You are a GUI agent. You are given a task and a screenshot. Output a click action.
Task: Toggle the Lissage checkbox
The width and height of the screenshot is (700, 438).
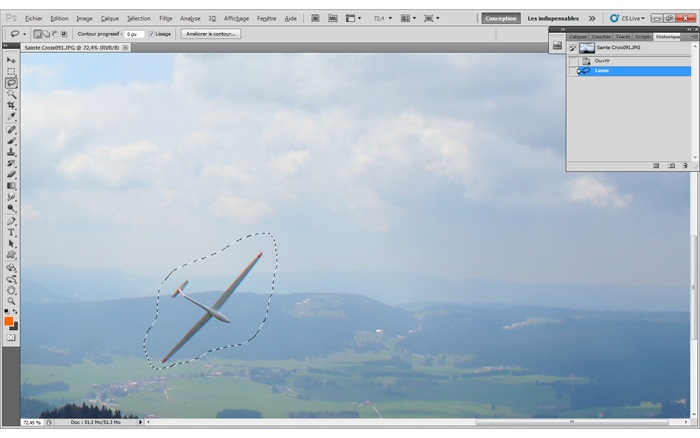(x=151, y=34)
